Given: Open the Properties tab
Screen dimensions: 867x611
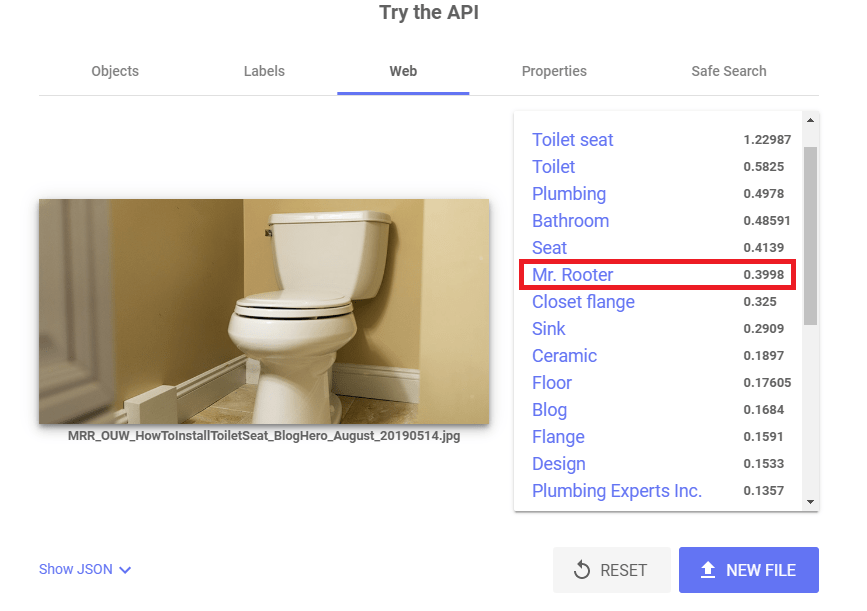Looking at the screenshot, I should (x=554, y=71).
